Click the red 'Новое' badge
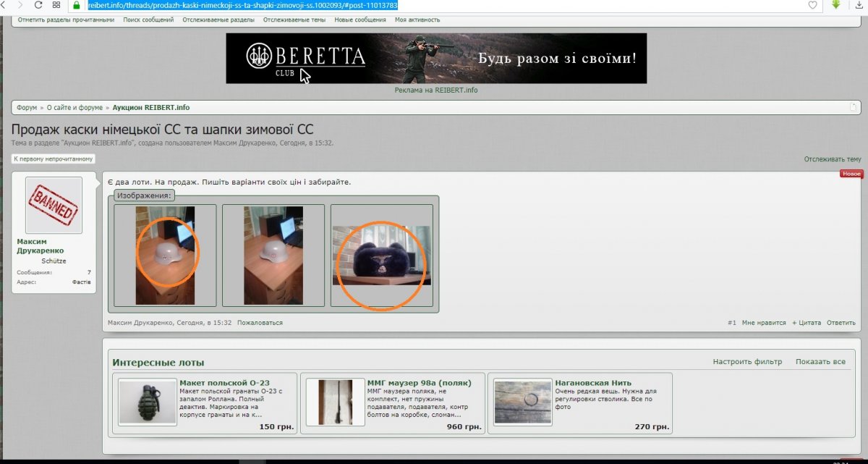The image size is (868, 464). 851,174
